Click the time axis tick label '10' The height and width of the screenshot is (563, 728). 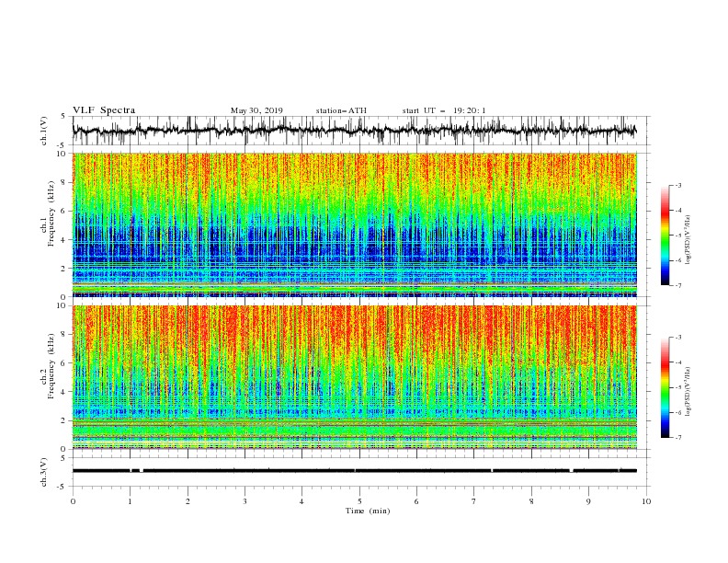(646, 501)
